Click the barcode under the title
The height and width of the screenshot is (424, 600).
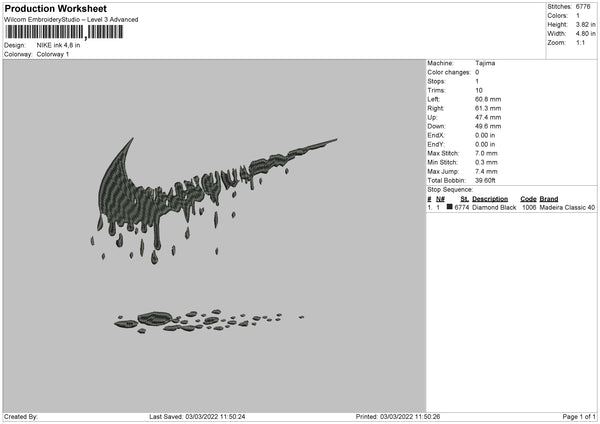(x=64, y=32)
